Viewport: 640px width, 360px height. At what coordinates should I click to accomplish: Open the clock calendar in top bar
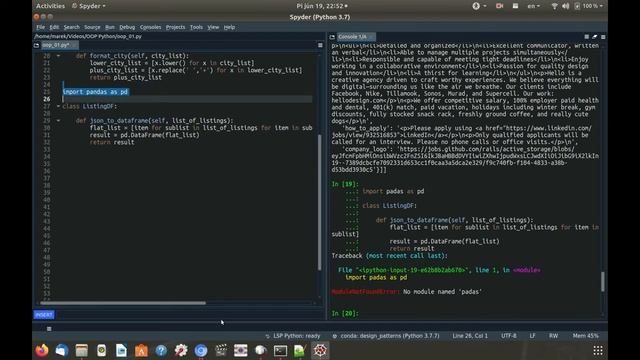pos(322,6)
